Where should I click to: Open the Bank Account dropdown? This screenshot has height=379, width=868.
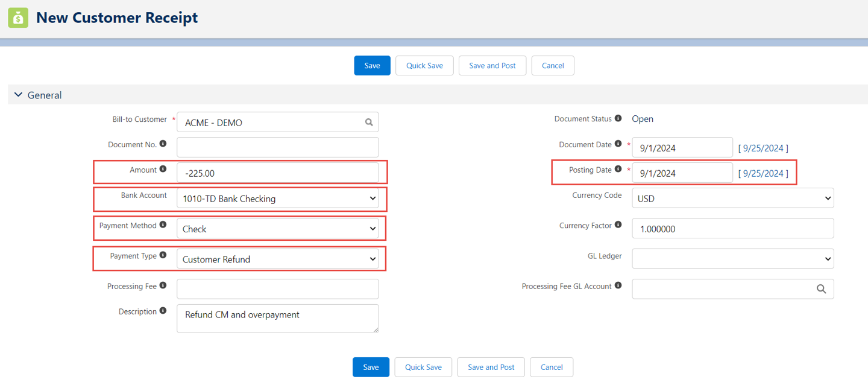[278, 198]
